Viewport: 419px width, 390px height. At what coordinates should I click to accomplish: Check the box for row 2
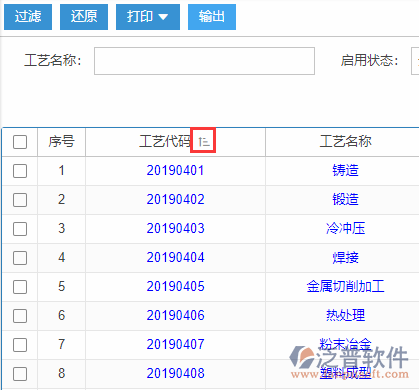[20, 200]
